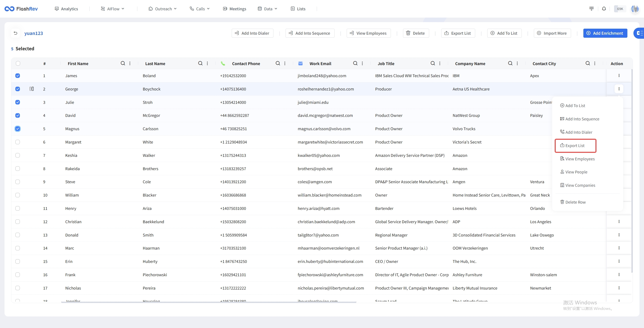Image resolution: width=644 pixels, height=328 pixels.
Task: Click the Import More button
Action: (552, 33)
